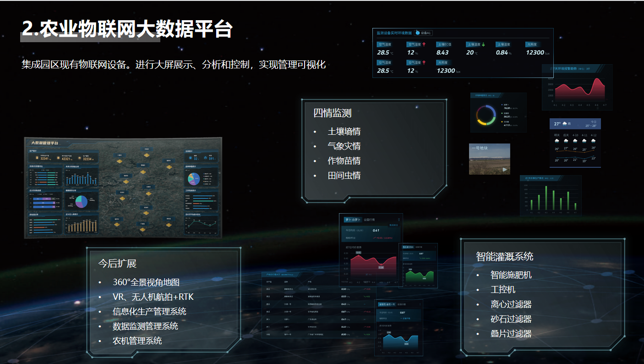Click the icon beside the 32341 value

tap(37, 158)
